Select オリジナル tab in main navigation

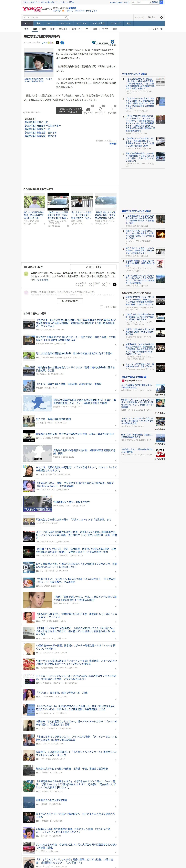pos(81,24)
